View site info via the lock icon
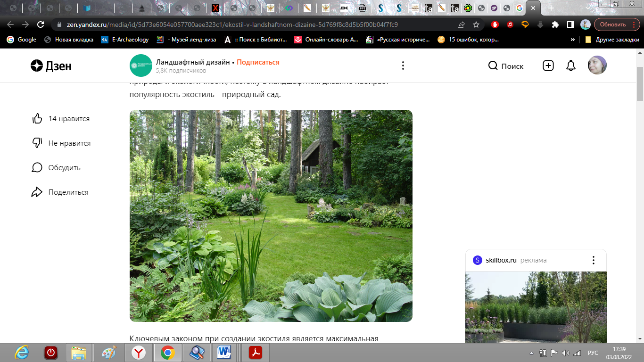The image size is (644, 362). point(59,25)
